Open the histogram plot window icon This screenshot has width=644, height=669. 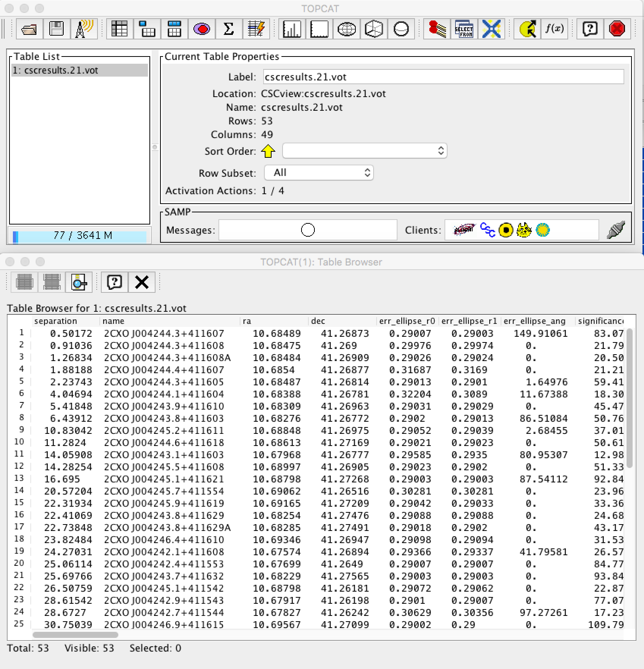click(292, 29)
